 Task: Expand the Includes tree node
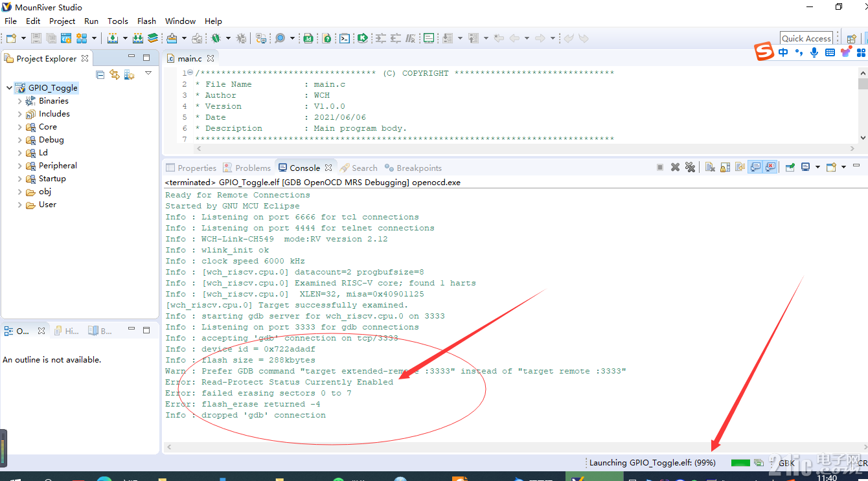tap(19, 114)
